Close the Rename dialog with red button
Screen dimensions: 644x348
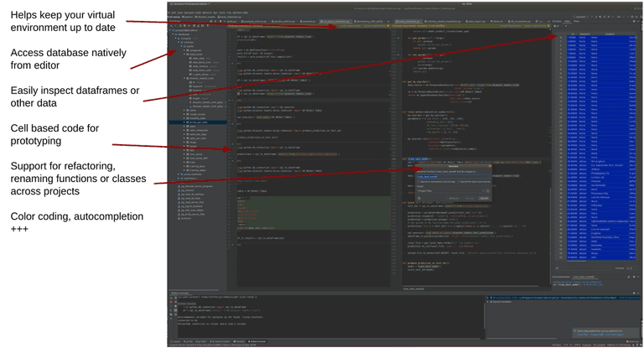click(x=490, y=166)
